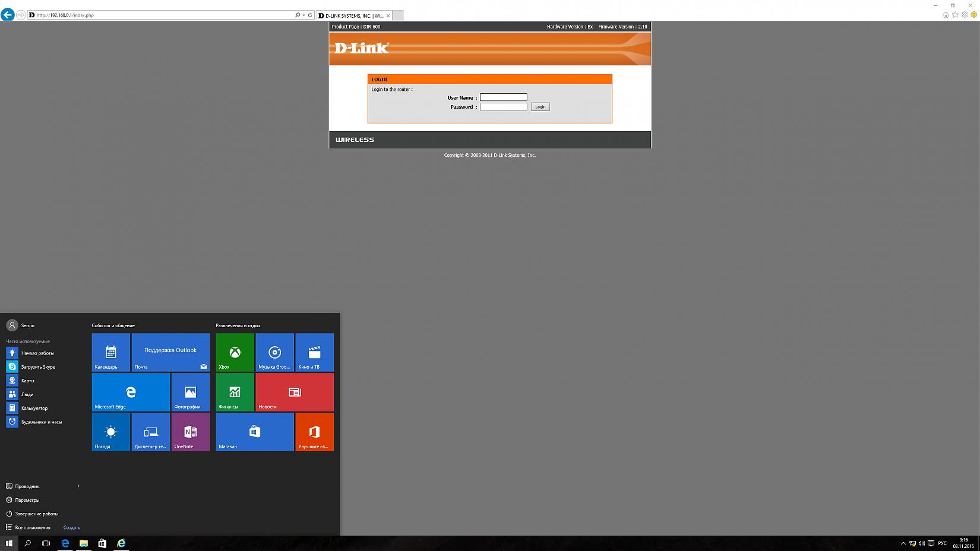Screen dimensions: 980x551
Task: Open the Фотографии photos tile
Action: tap(191, 392)
